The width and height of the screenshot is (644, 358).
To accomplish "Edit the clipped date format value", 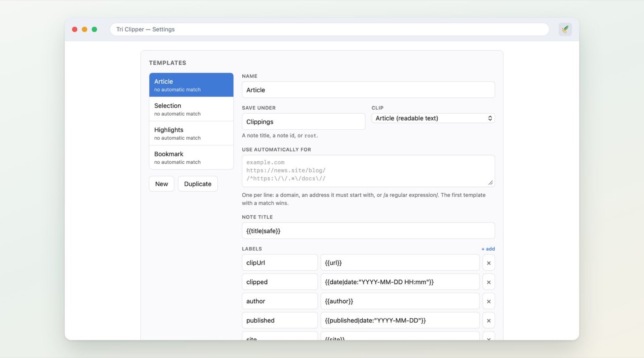I will [x=400, y=282].
